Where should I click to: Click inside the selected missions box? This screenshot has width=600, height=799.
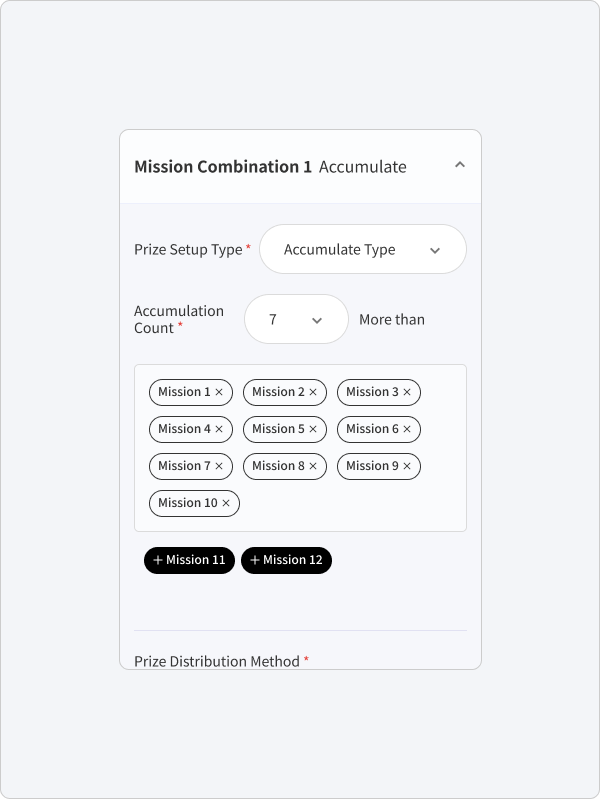(x=300, y=448)
